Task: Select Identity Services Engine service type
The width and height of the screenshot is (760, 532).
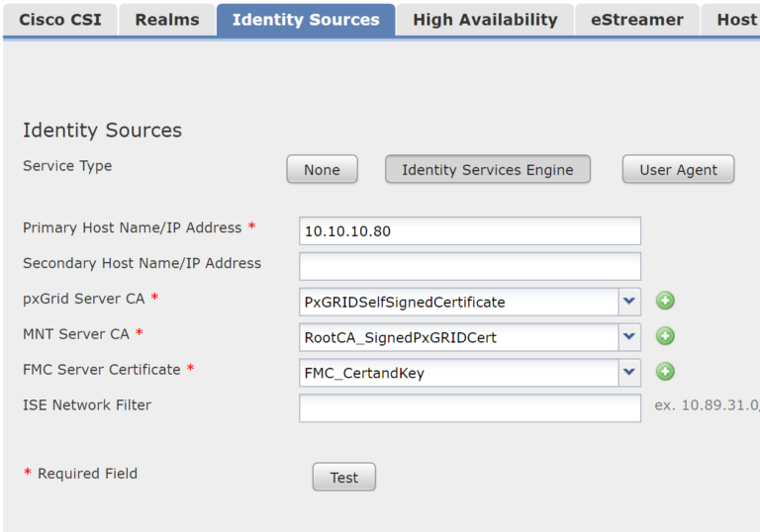Action: point(488,169)
